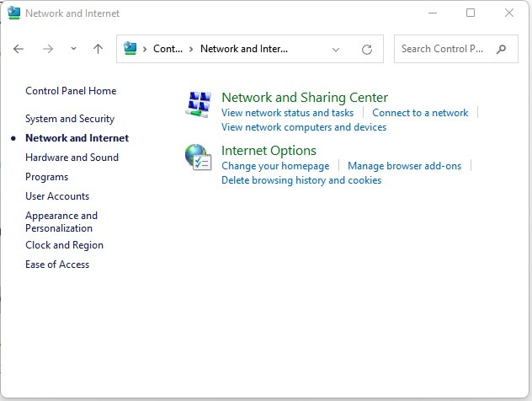Screen dimensions: 532x401
Task: Click the Network and Sharing Center icon
Action: pos(199,104)
